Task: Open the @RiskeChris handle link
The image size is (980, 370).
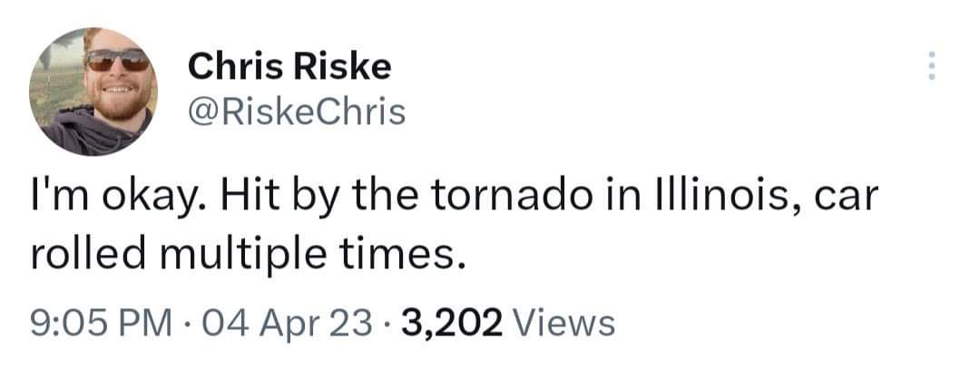Action: point(296,112)
